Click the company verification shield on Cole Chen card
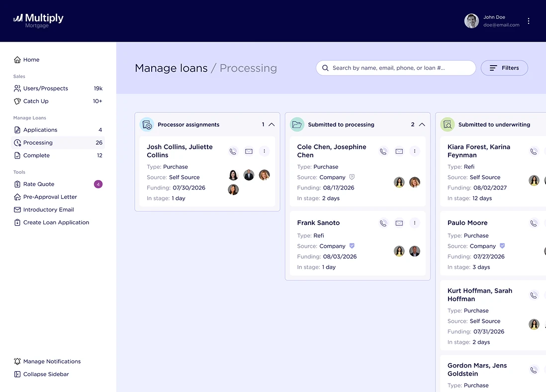Image resolution: width=546 pixels, height=392 pixels. click(352, 177)
